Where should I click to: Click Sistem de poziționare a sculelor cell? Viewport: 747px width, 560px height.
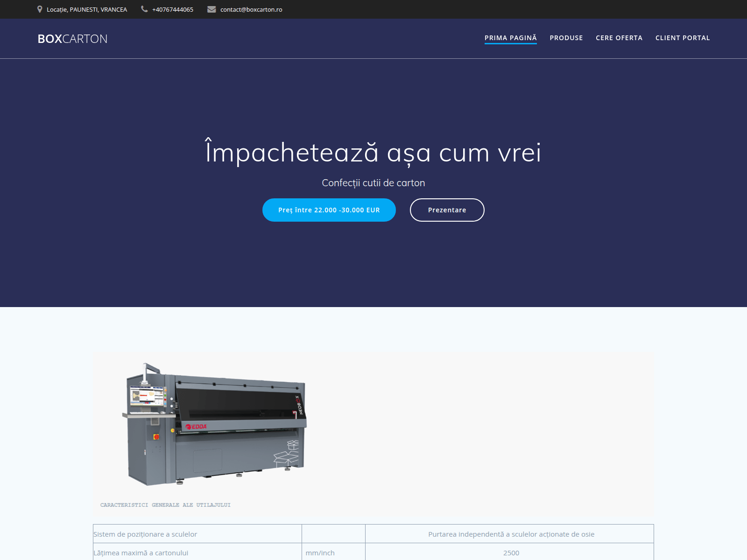point(197,534)
